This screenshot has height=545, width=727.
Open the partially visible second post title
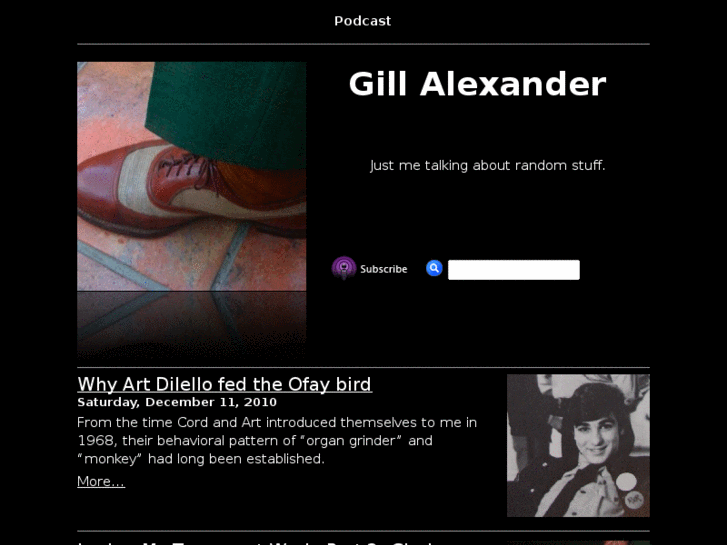click(255, 543)
